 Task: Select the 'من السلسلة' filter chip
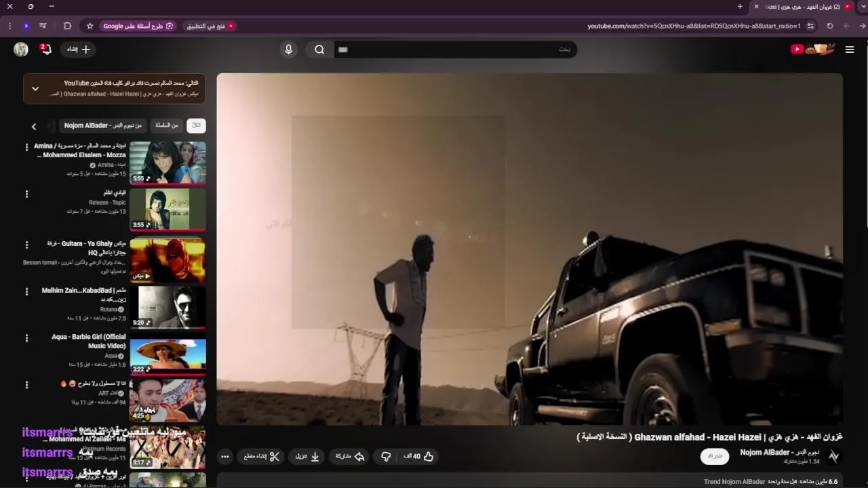point(167,125)
